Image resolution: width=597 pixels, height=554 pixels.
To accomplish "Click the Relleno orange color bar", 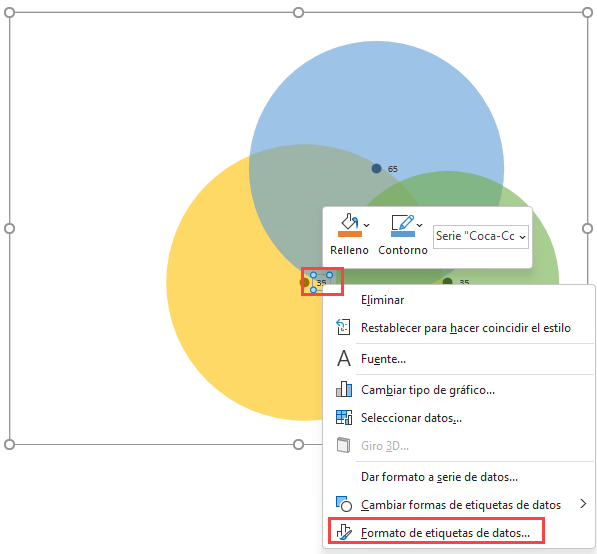I will 350,233.
